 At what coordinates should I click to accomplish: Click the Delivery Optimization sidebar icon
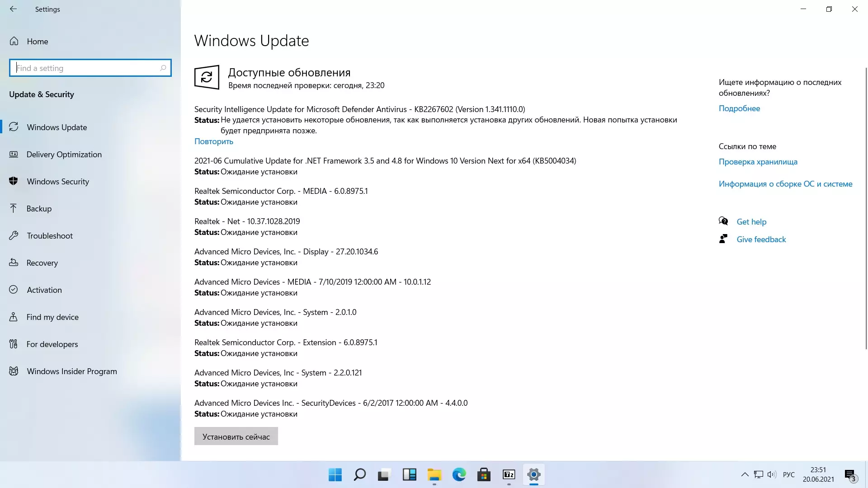click(14, 154)
